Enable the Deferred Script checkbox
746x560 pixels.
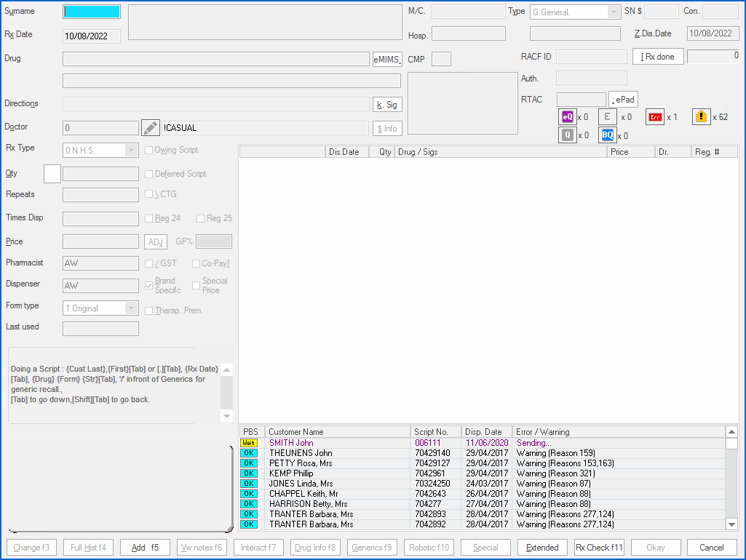[x=149, y=175]
